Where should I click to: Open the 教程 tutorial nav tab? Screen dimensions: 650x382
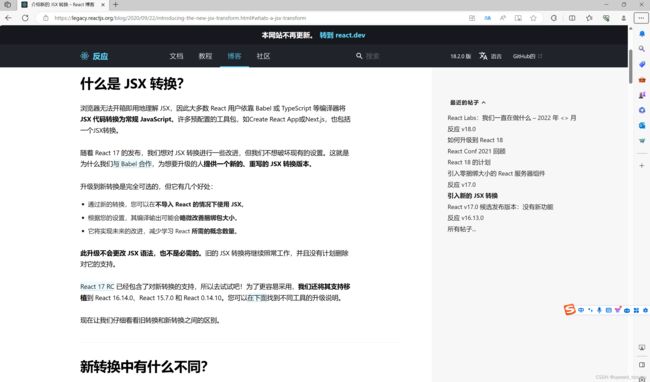[x=205, y=56]
